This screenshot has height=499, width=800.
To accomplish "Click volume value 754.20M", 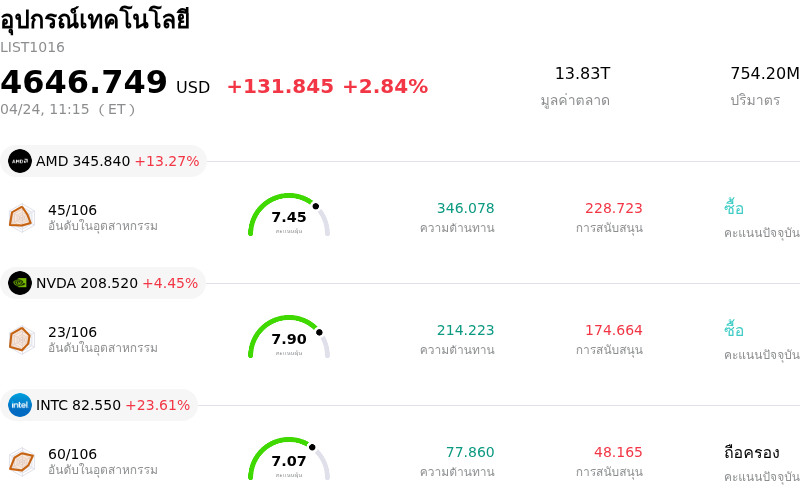I will coord(764,73).
